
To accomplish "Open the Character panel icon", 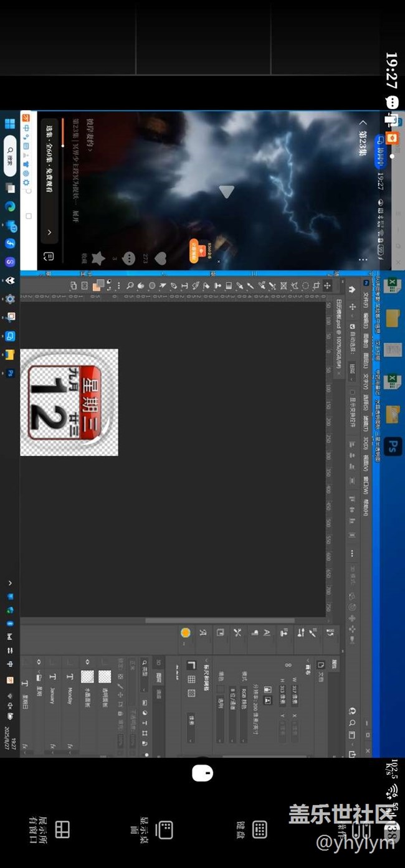I will point(267,632).
